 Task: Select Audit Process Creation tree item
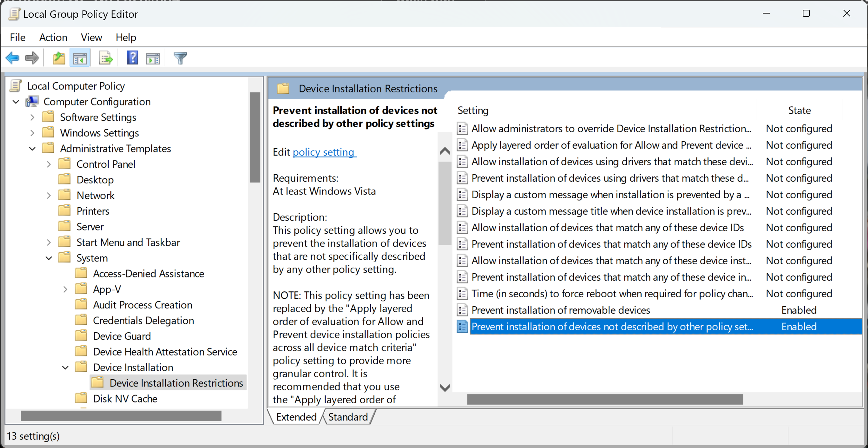point(142,305)
